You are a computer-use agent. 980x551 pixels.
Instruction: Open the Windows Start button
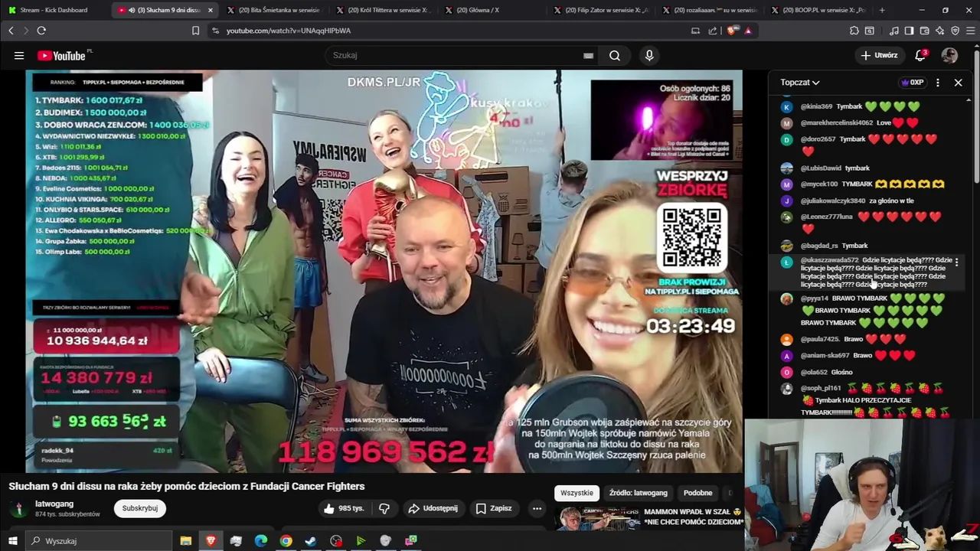pos(12,541)
